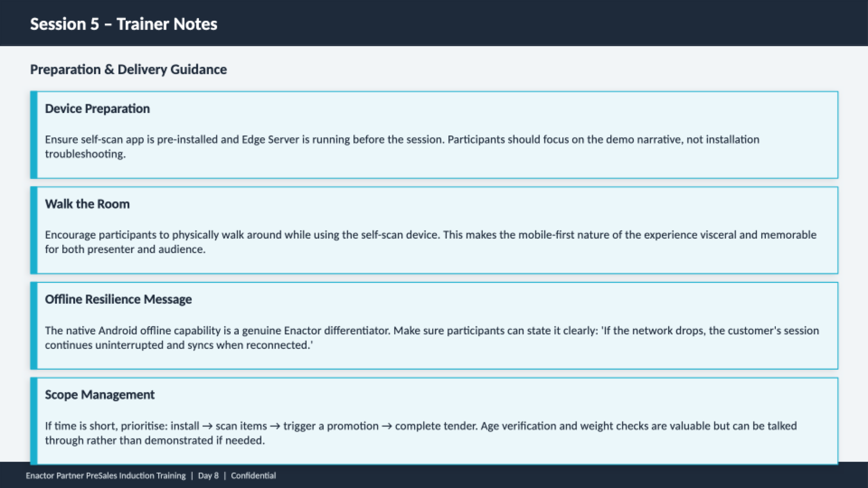Click the "Offline Resilience Message" heading
The height and width of the screenshot is (488, 868).
[118, 300]
